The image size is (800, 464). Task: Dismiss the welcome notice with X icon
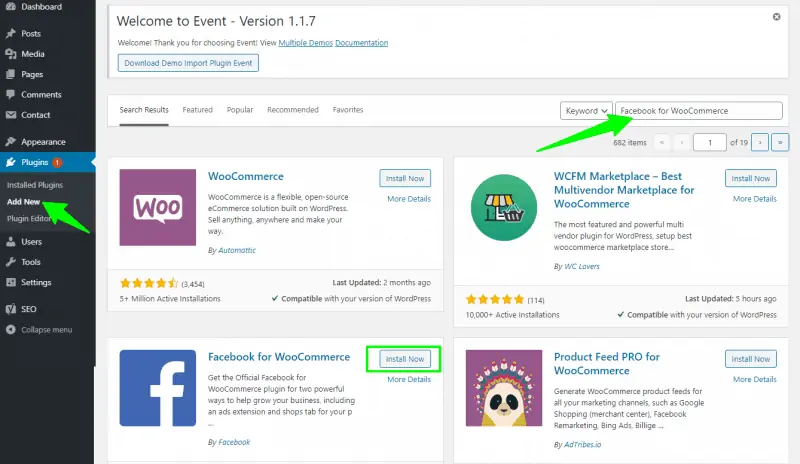[777, 17]
